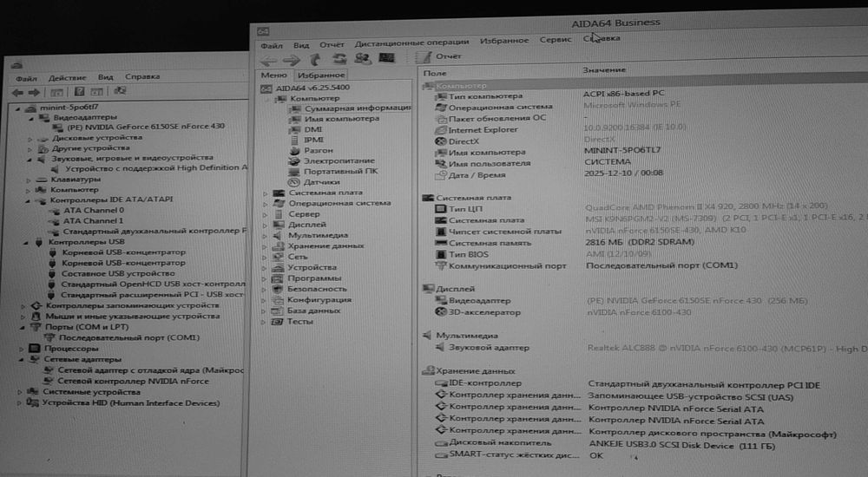Select ATA Channel 0 in Device Manager
The width and height of the screenshot is (868, 477).
coord(94,210)
